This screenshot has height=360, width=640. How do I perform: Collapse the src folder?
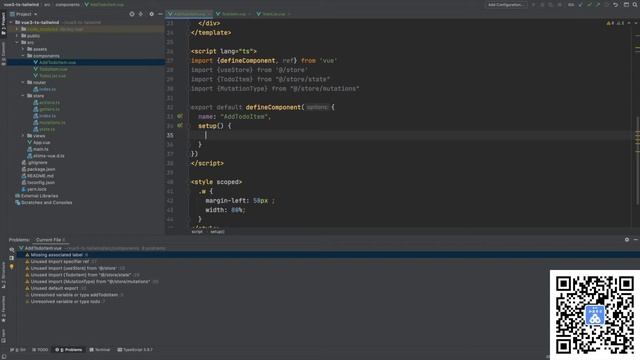click(x=17, y=42)
